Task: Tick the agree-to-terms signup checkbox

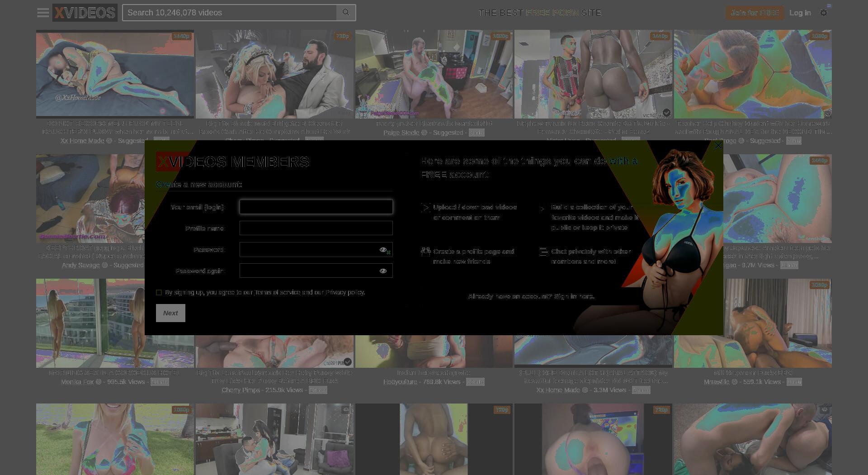Action: [x=159, y=293]
